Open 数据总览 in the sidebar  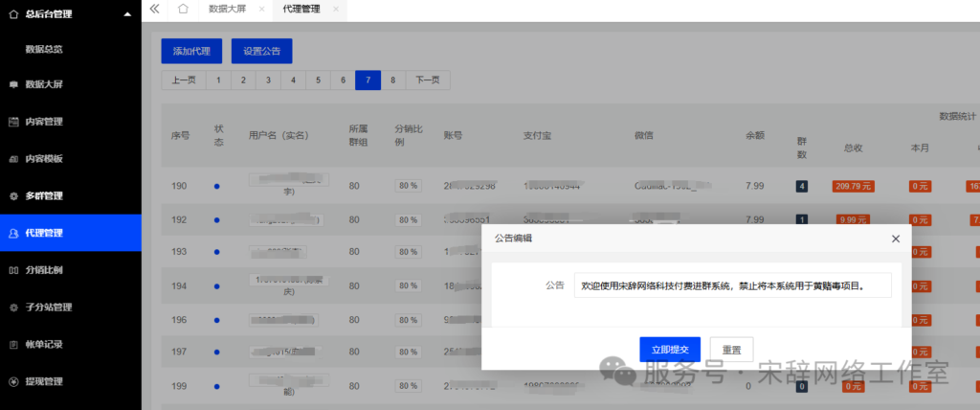(44, 49)
